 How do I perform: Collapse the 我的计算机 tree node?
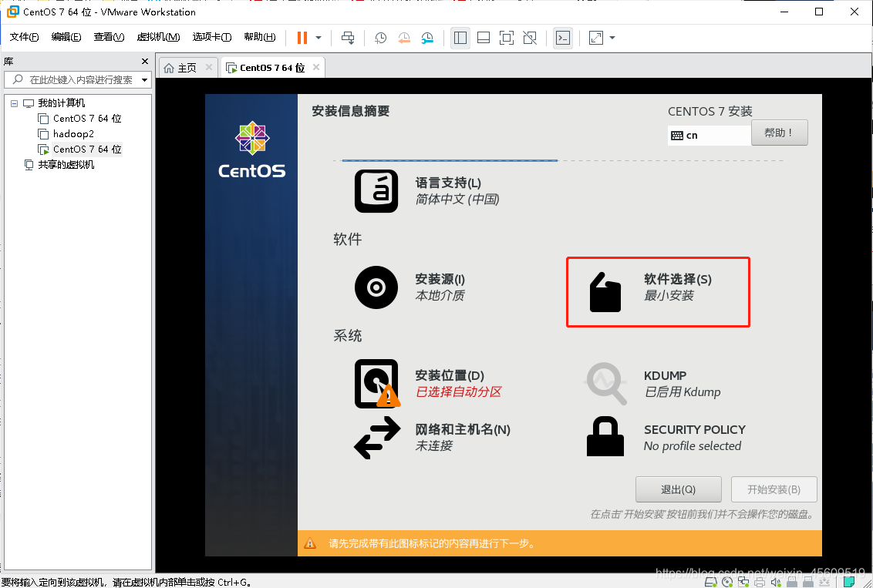click(x=14, y=103)
